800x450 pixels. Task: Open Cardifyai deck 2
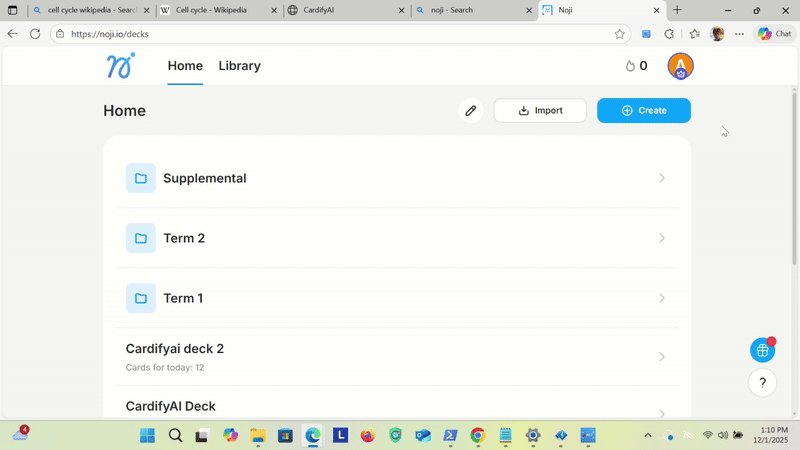(397, 357)
